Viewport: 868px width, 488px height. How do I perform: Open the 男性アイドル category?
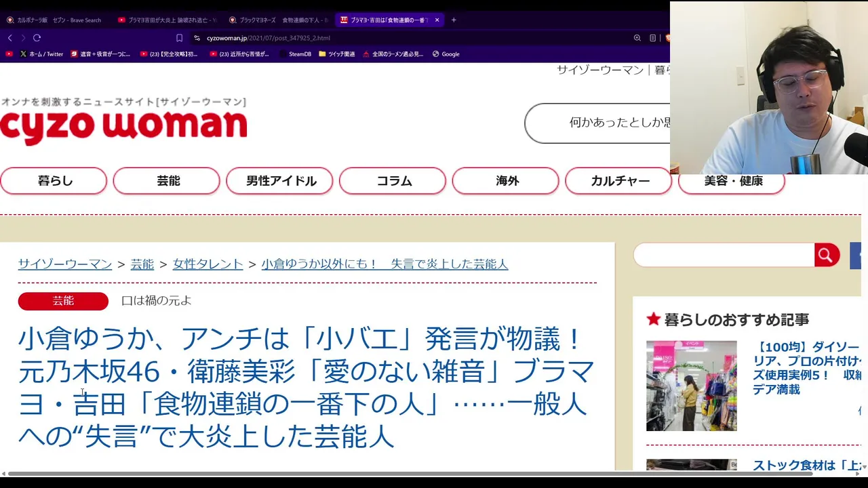pos(279,181)
